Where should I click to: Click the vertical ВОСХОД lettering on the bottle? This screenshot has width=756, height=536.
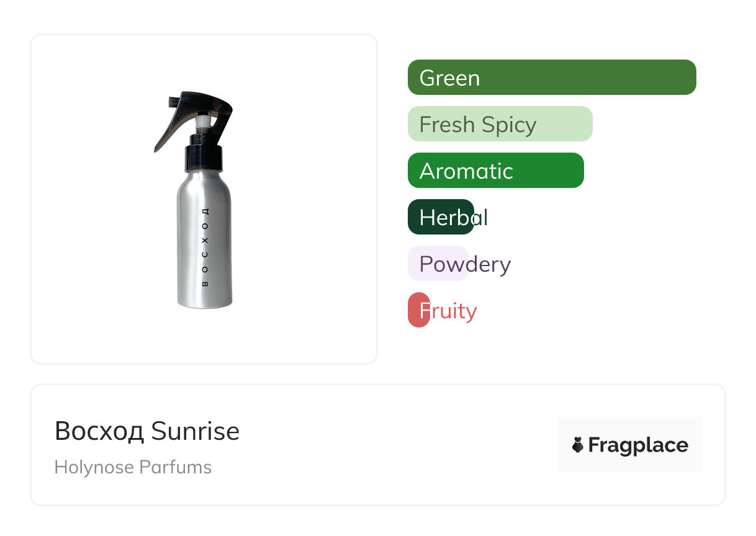pos(205,248)
